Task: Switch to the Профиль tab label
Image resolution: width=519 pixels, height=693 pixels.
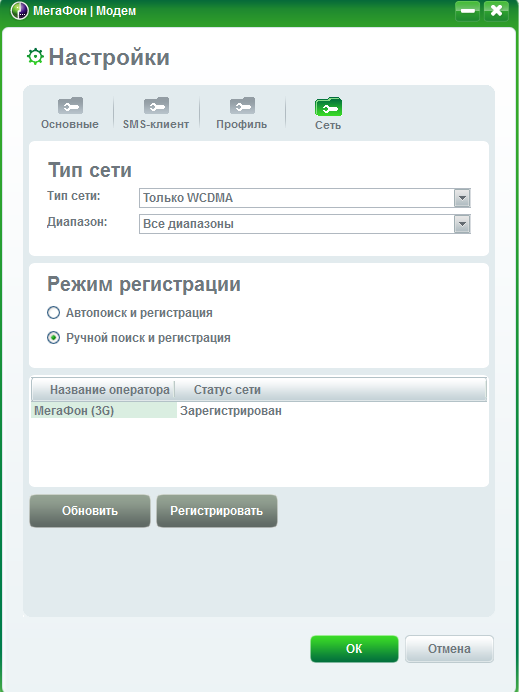Action: pos(242,125)
